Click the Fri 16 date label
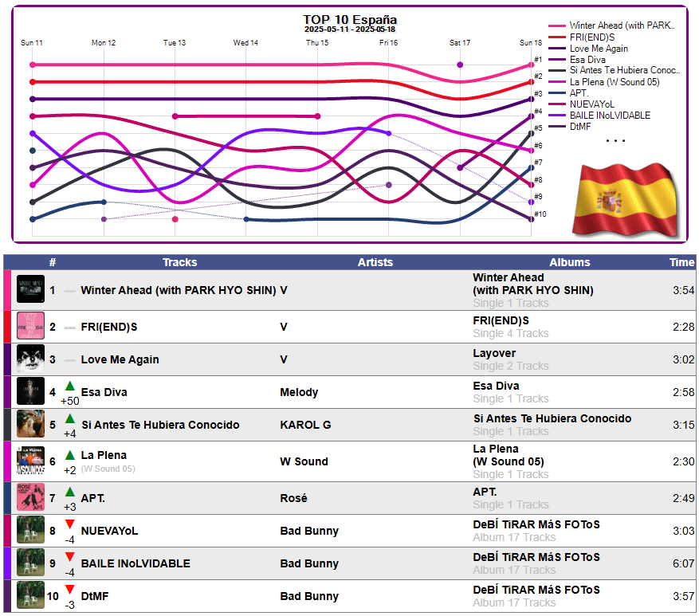Viewport: 699px width, 616px height. point(388,43)
